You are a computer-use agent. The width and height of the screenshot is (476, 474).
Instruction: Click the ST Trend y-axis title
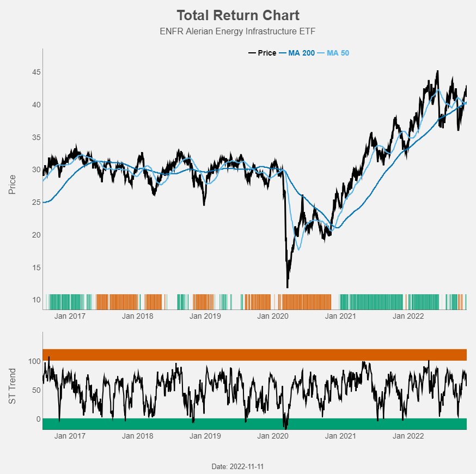pos(12,386)
